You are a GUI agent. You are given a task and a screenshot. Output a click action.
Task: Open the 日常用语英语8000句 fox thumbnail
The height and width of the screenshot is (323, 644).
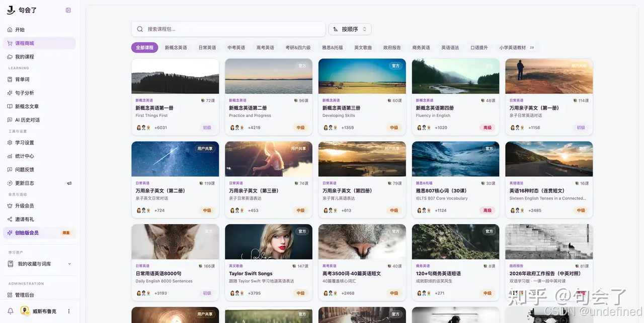click(175, 242)
